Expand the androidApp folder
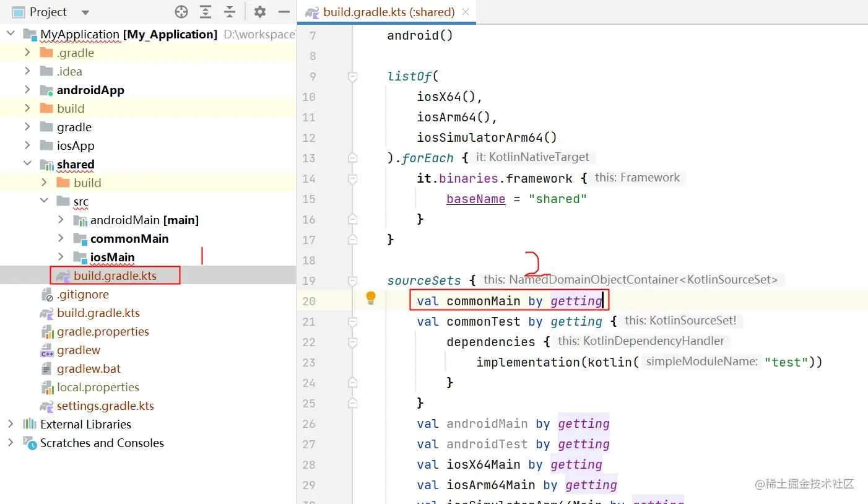Image resolution: width=868 pixels, height=504 pixels. coord(26,90)
